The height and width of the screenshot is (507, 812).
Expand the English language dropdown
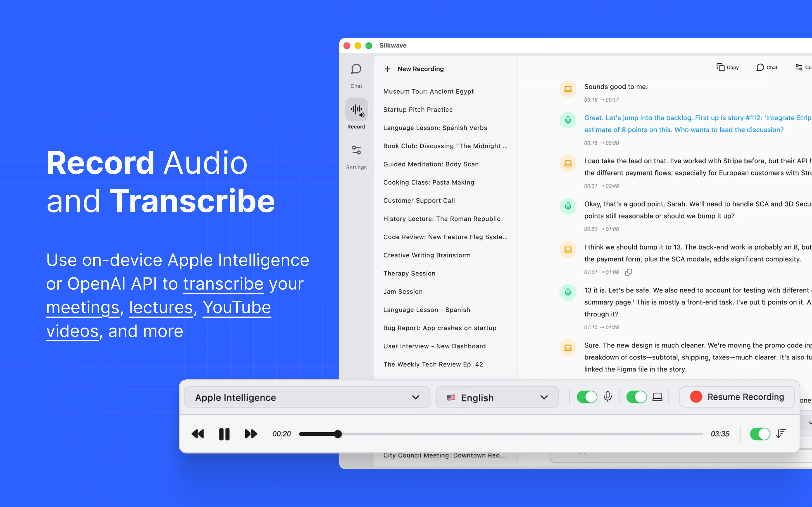[497, 397]
